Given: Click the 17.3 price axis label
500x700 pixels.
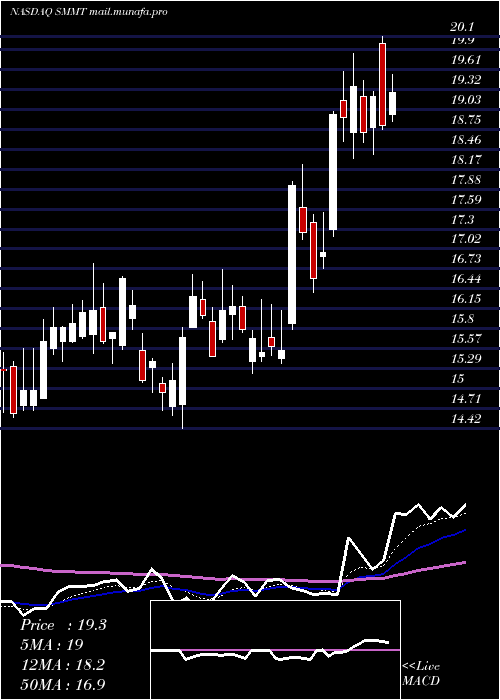Looking at the screenshot, I should click(x=462, y=219).
